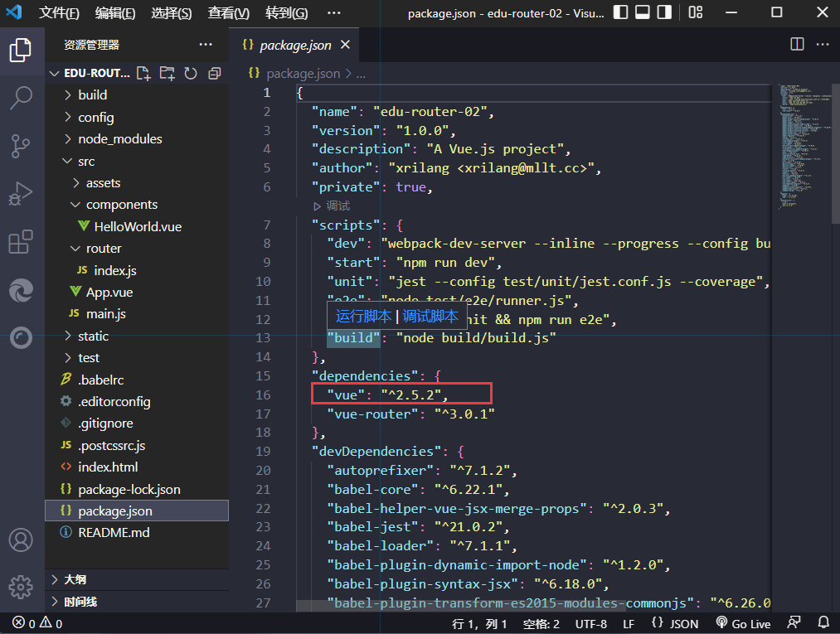Open the 文件(F) menu

(x=60, y=13)
